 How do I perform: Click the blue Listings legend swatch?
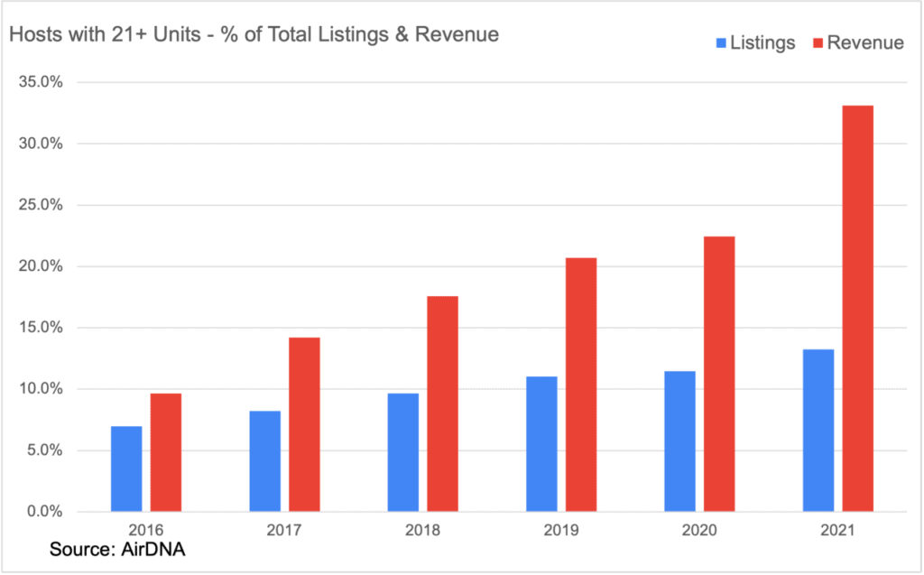click(719, 42)
